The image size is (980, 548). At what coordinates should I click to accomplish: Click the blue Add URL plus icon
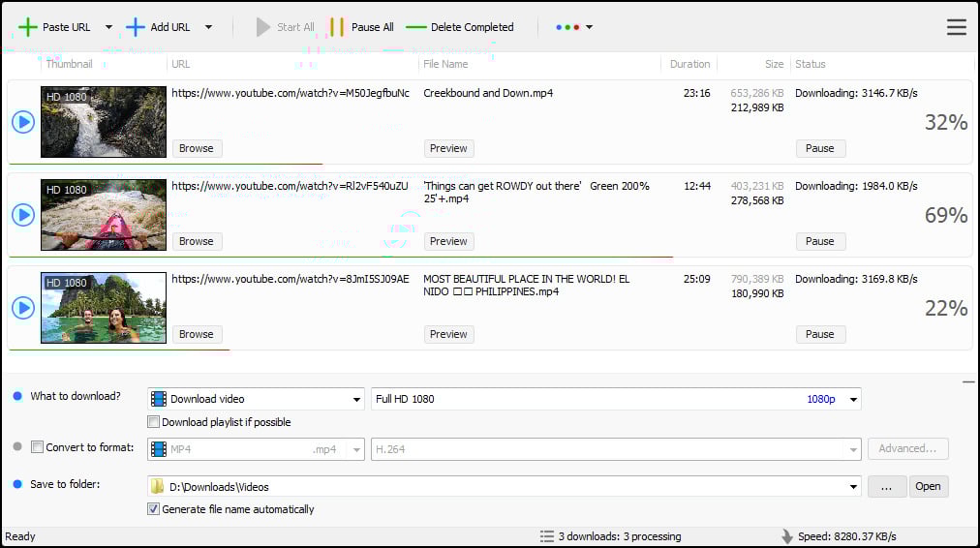(136, 27)
